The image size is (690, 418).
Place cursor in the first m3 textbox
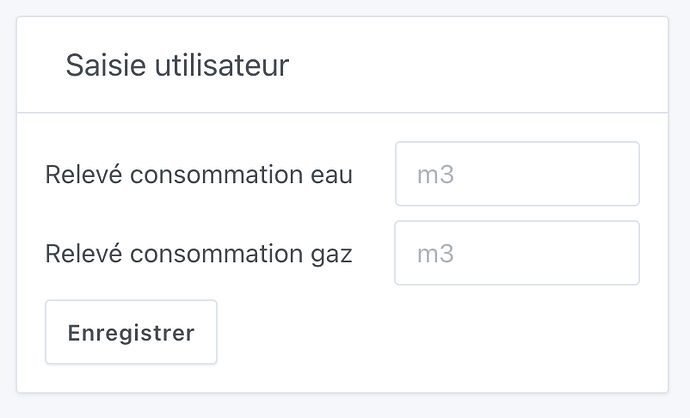click(x=517, y=174)
